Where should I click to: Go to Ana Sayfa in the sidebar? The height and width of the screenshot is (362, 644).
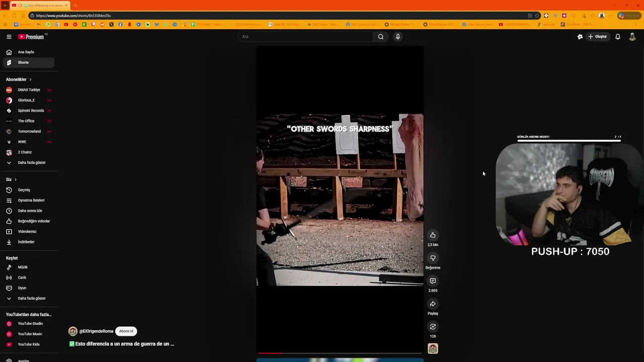29,52
